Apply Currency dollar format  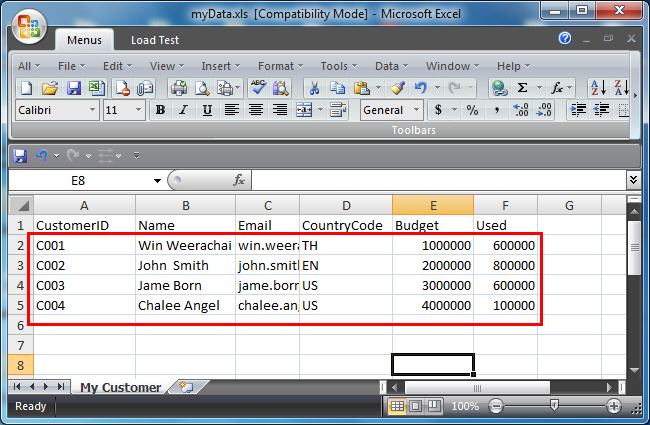point(438,110)
